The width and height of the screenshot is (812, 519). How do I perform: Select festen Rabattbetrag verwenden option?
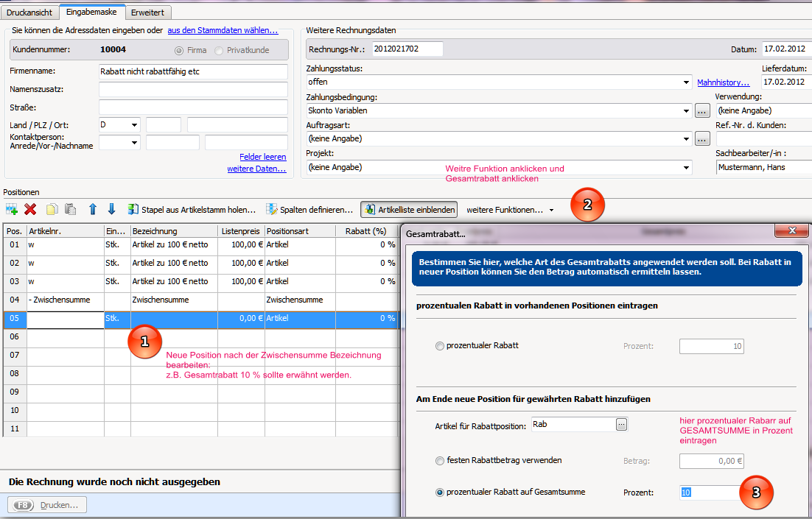[x=440, y=461]
